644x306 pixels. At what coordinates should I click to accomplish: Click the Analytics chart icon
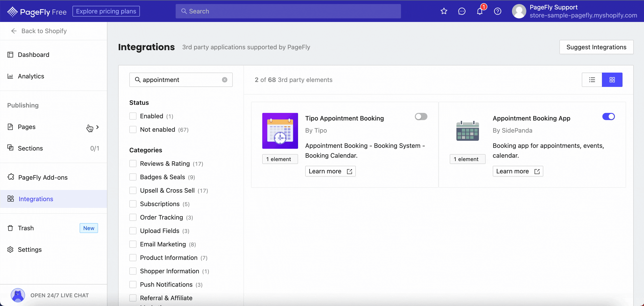pos(10,76)
